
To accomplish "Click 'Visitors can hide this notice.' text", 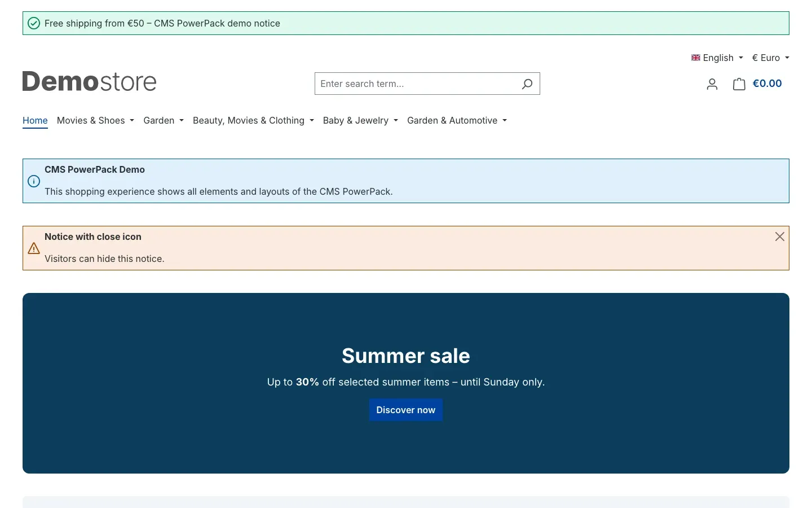I will point(104,259).
